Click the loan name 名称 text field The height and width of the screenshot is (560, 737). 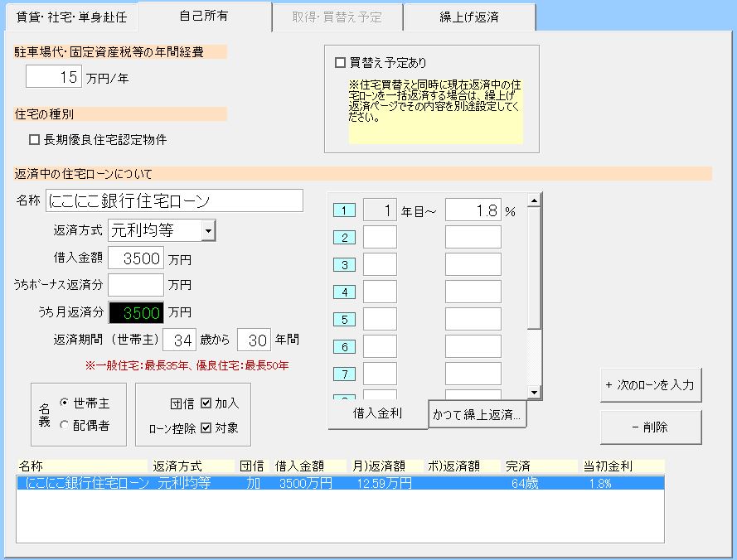pyautogui.click(x=175, y=200)
